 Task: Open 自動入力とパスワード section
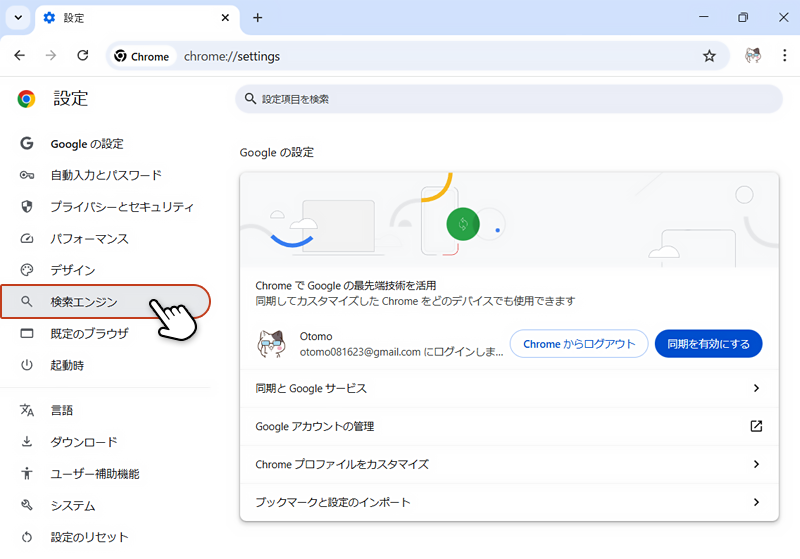click(x=106, y=175)
